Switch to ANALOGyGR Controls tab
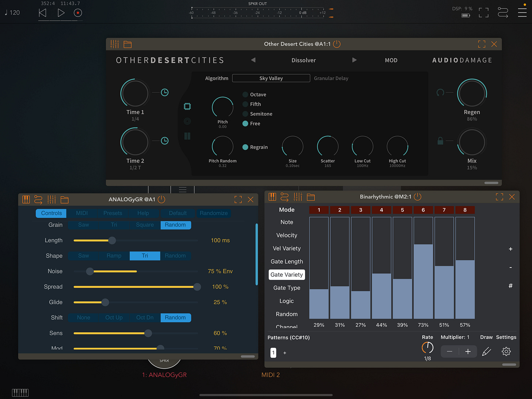This screenshot has width=532, height=399. [x=52, y=213]
